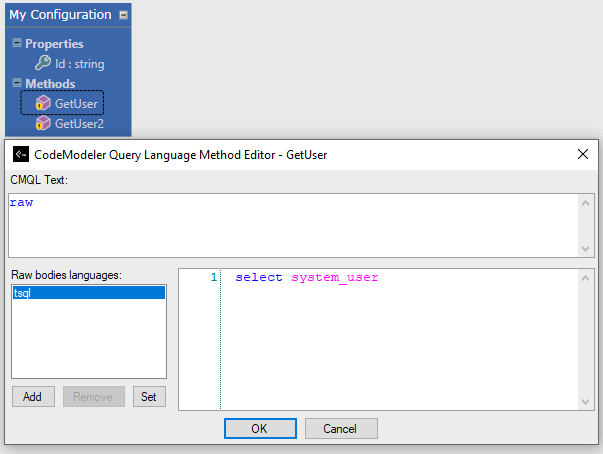603x454 pixels.
Task: Select the Id : string property
Action: [x=79, y=64]
